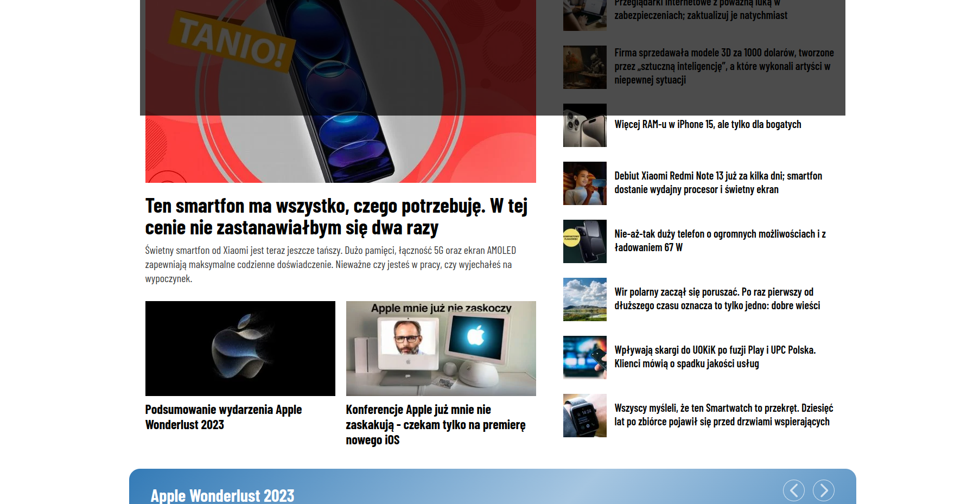
Task: Open Więcej RAM-u w iPhone 15 article
Action: pyautogui.click(x=707, y=124)
